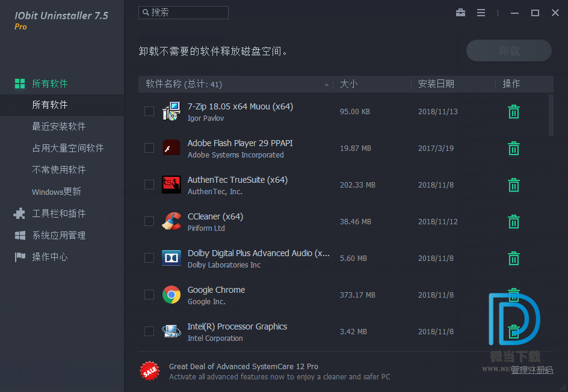This screenshot has height=392, width=568.
Task: Check the 7-Zip 18.05 checkbox
Action: coord(149,111)
